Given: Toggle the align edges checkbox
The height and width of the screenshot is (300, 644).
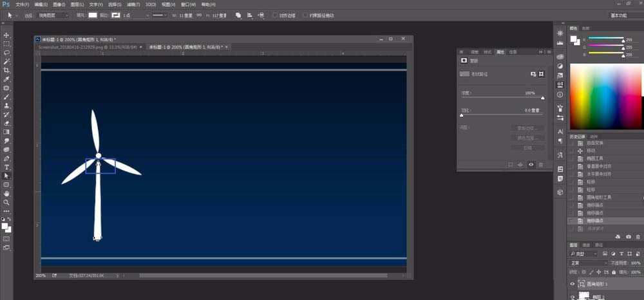Looking at the screenshot, I should pyautogui.click(x=276, y=15).
